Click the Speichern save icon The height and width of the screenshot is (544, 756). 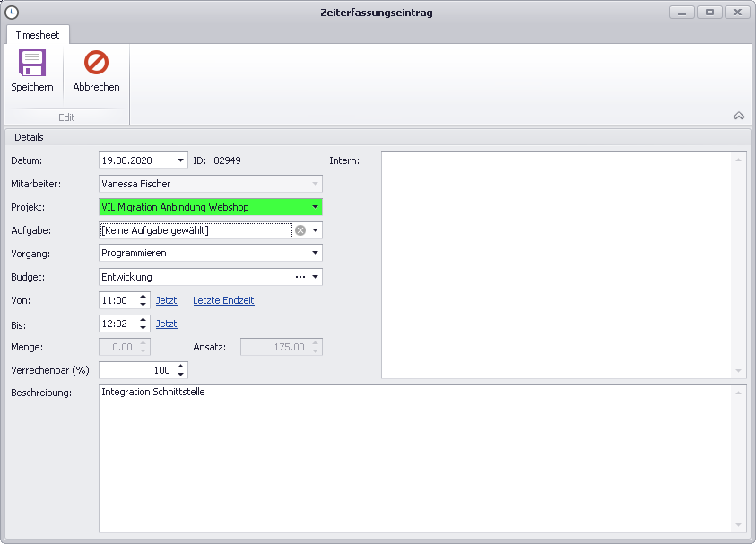coord(32,64)
